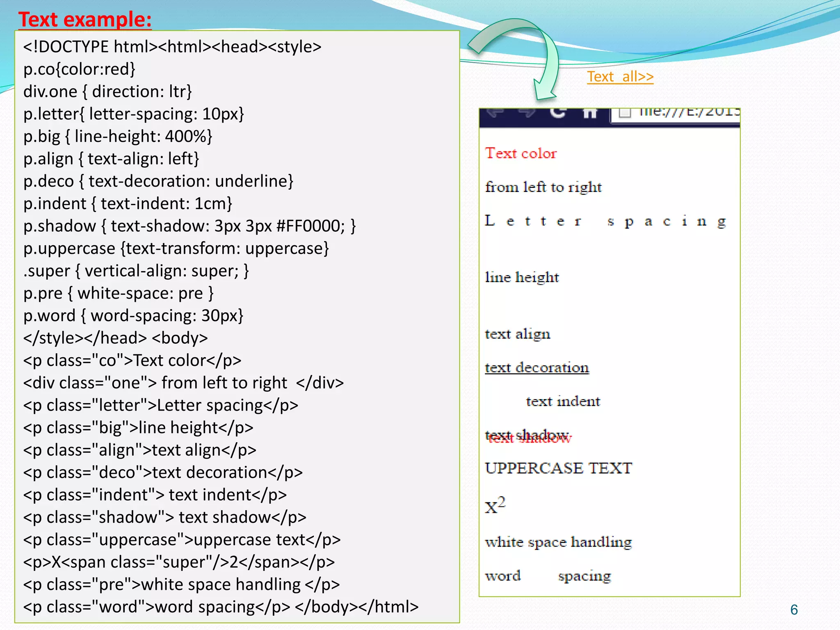Click the 'white space handling' output line
This screenshot has width=840, height=630.
558,542
